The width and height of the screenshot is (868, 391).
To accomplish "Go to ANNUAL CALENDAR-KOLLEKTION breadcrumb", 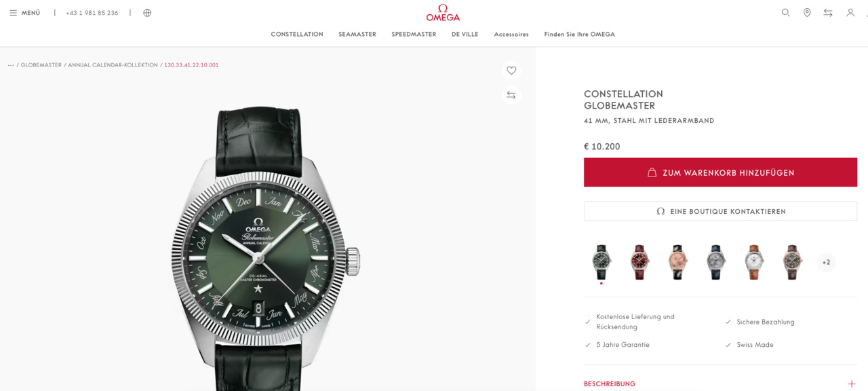I will click(x=113, y=65).
